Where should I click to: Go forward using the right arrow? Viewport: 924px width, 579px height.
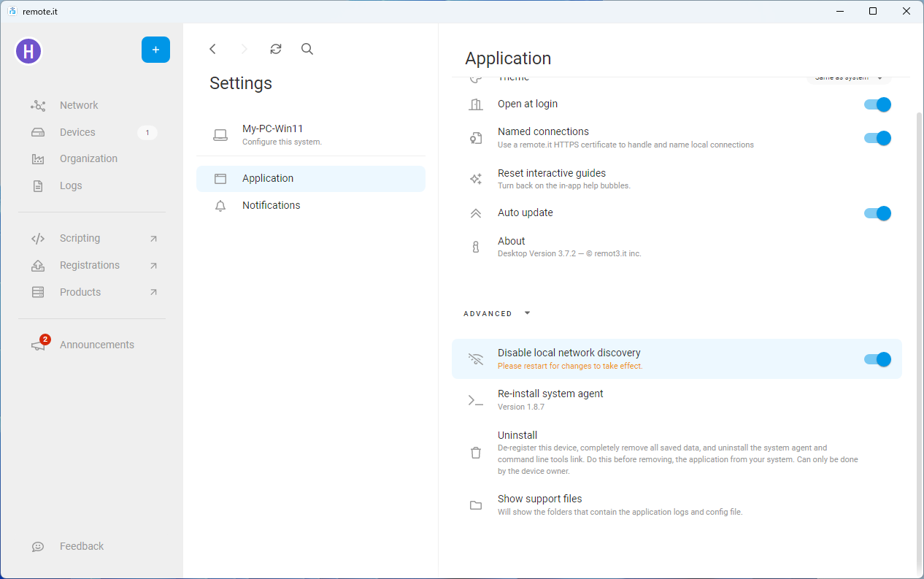(244, 49)
